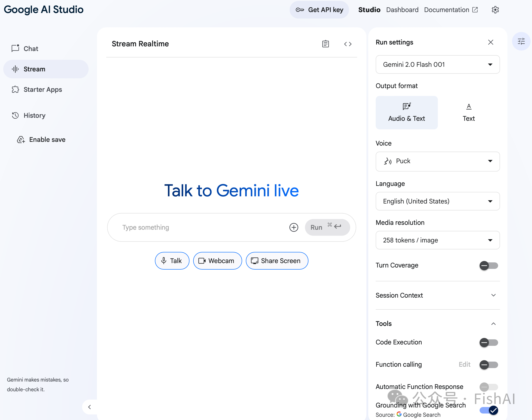
Task: Click the Run button
Action: pos(327,227)
